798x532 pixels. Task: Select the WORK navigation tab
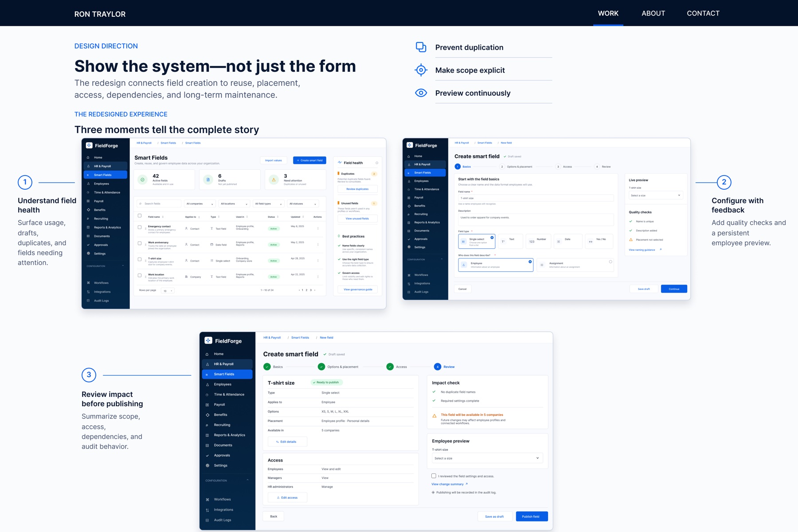tap(608, 13)
